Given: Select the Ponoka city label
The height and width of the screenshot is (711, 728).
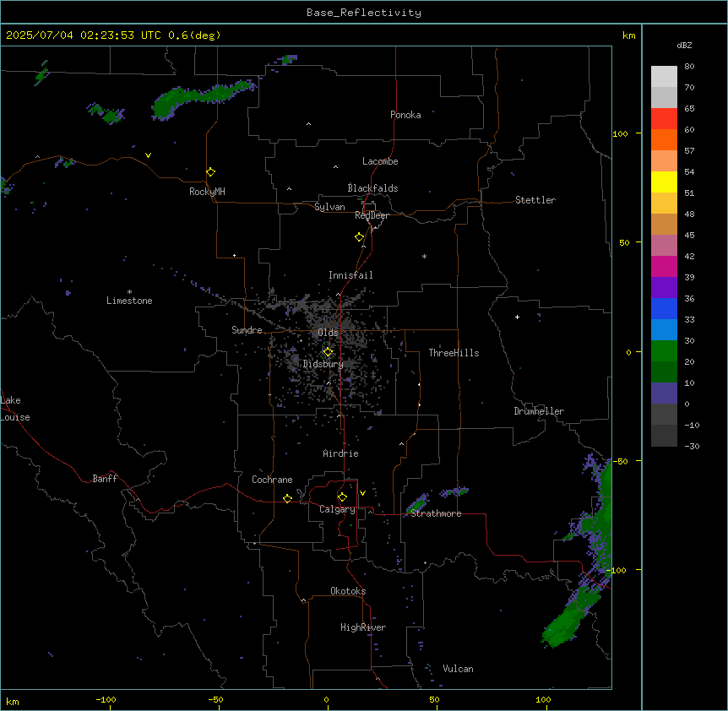Looking at the screenshot, I should (405, 115).
